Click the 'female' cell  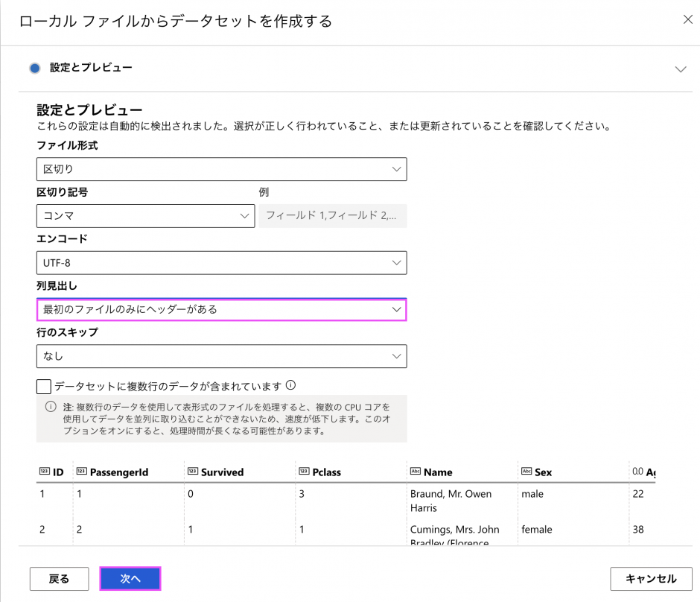click(x=537, y=530)
